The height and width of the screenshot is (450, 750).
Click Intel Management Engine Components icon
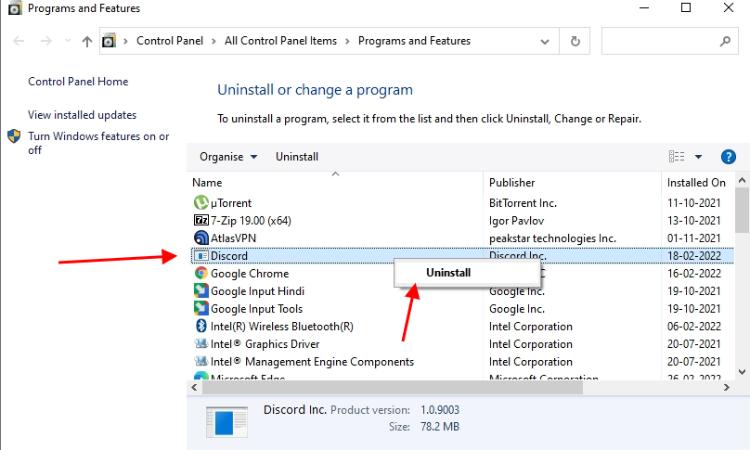point(201,361)
